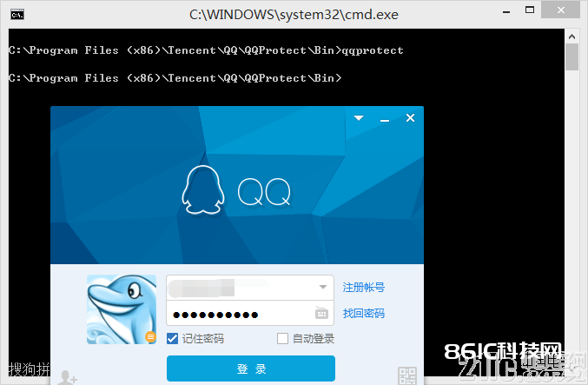Open the QQ login settings dropdown triangle
This screenshot has width=588, height=385.
[x=359, y=118]
